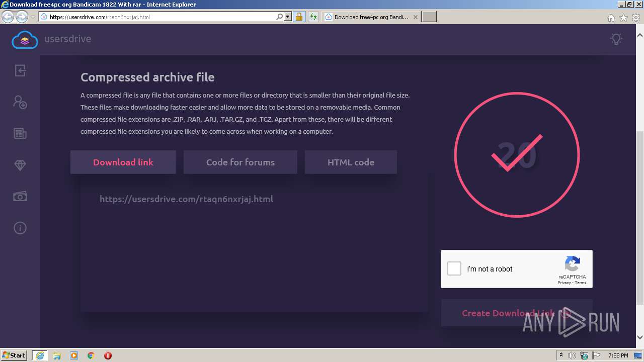
Task: Open the add-user registration sidebar icon
Action: [20, 102]
